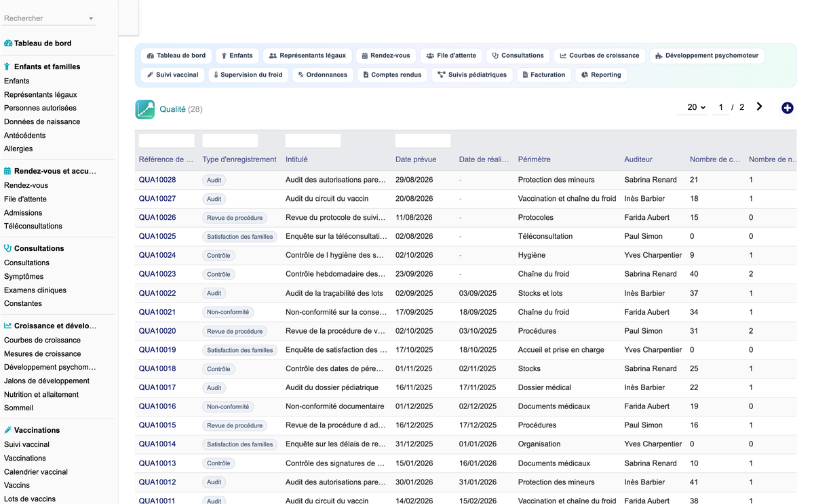Click Hygiène cell in QUA10024 row

(x=532, y=255)
